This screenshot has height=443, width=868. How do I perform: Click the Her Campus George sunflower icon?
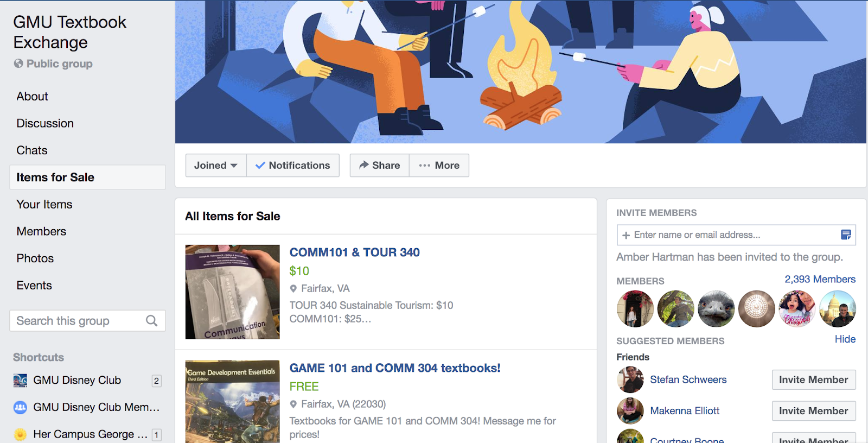pyautogui.click(x=20, y=434)
